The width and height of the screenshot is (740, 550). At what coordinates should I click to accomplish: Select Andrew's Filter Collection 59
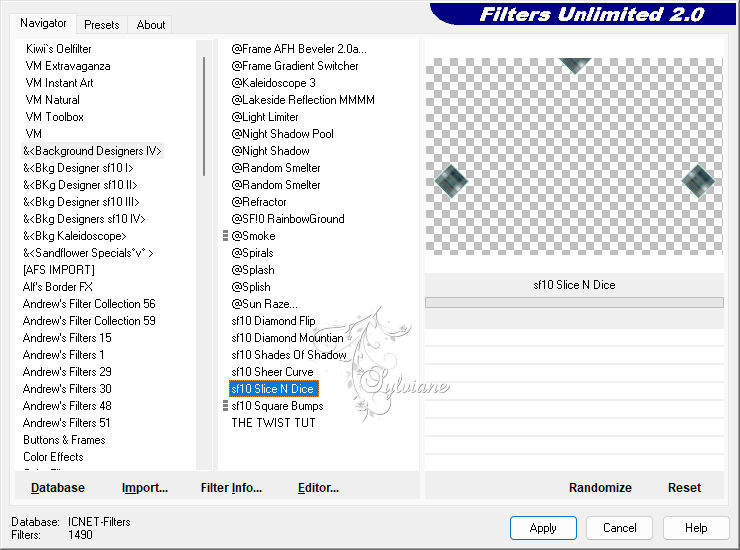click(x=89, y=321)
